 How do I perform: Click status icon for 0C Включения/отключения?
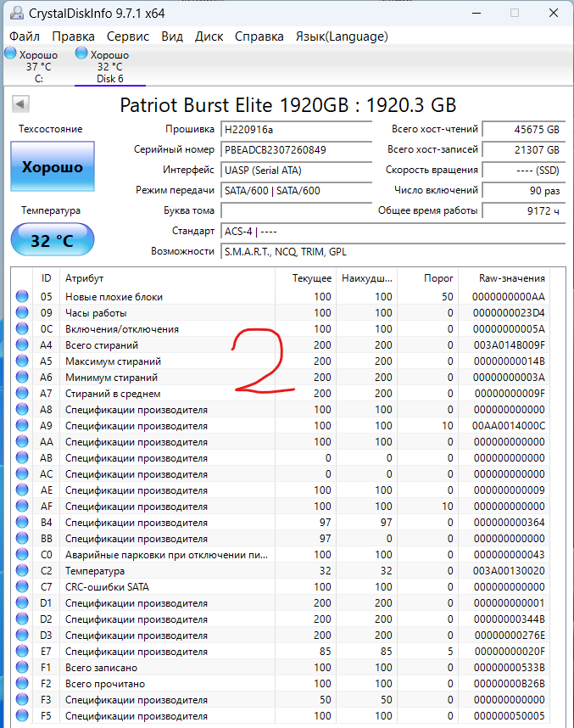pyautogui.click(x=22, y=328)
